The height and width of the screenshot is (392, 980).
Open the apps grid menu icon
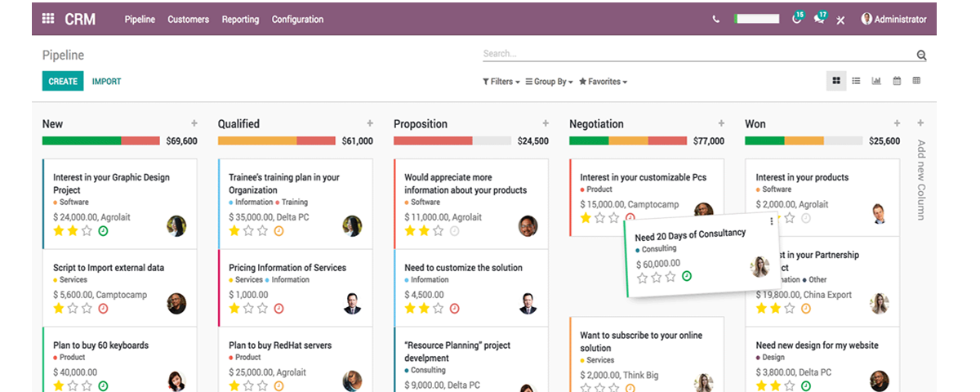pos(48,19)
